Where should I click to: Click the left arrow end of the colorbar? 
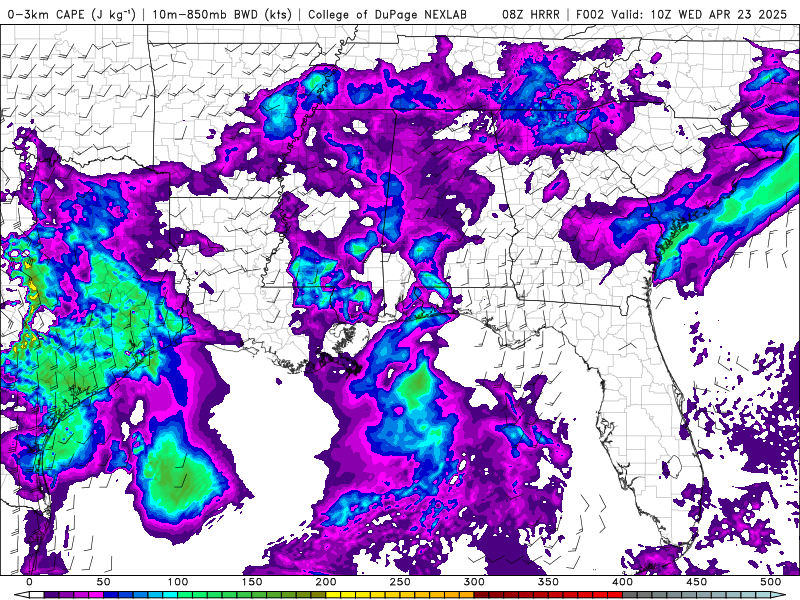(x=21, y=595)
